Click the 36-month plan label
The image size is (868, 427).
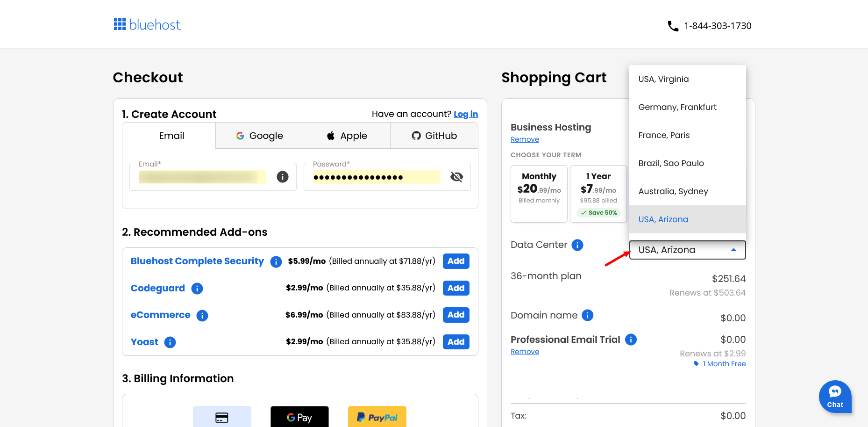(x=546, y=276)
